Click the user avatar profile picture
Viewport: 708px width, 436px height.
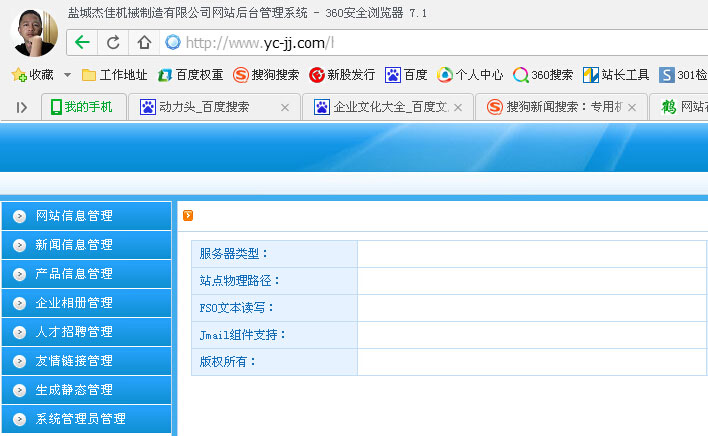(x=33, y=30)
